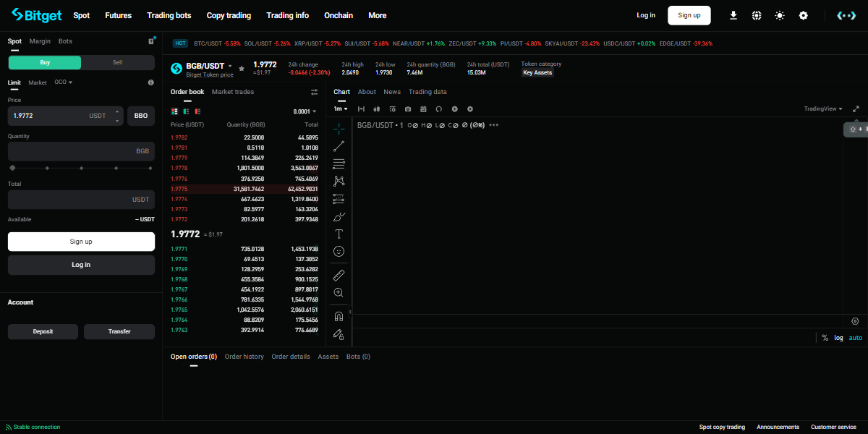The image size is (868, 434).
Task: Click the date range bars icon
Action: 362,109
